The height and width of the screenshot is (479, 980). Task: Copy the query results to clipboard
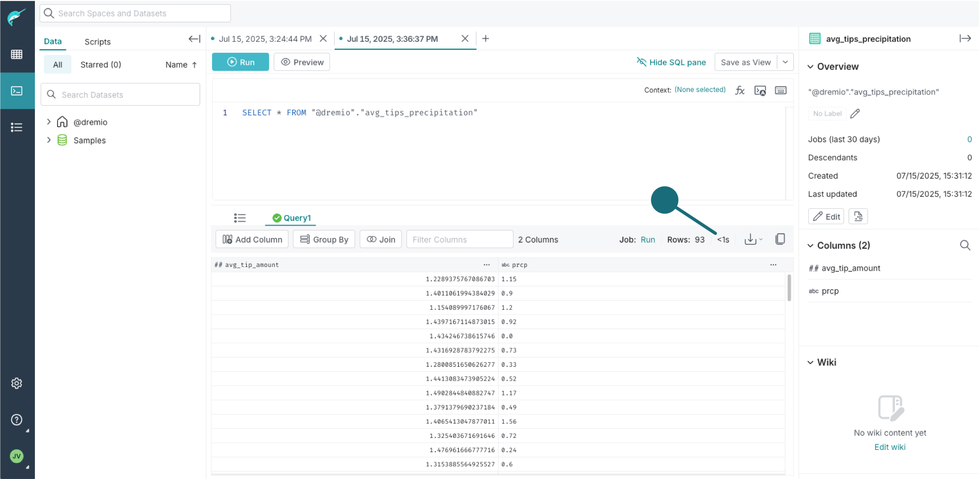point(780,239)
